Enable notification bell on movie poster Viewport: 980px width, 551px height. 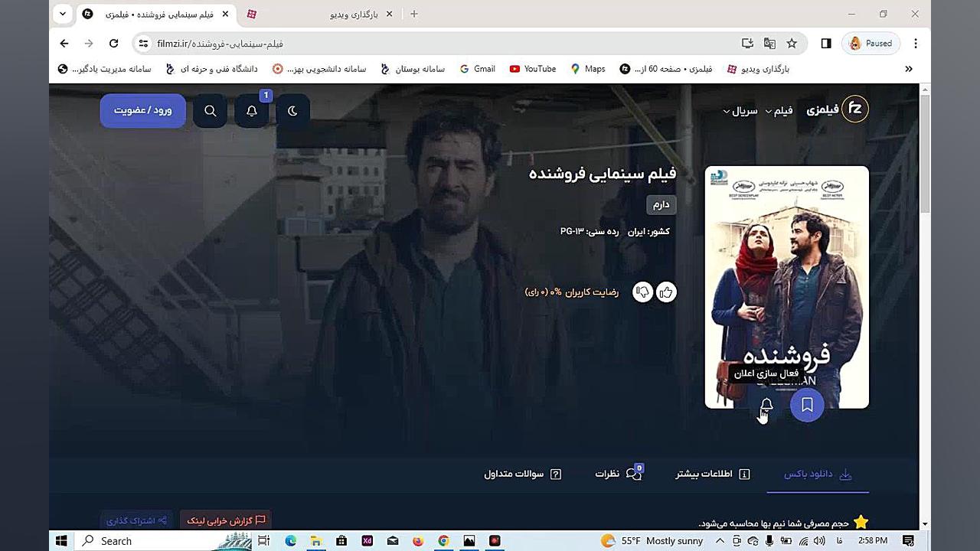[x=766, y=405]
